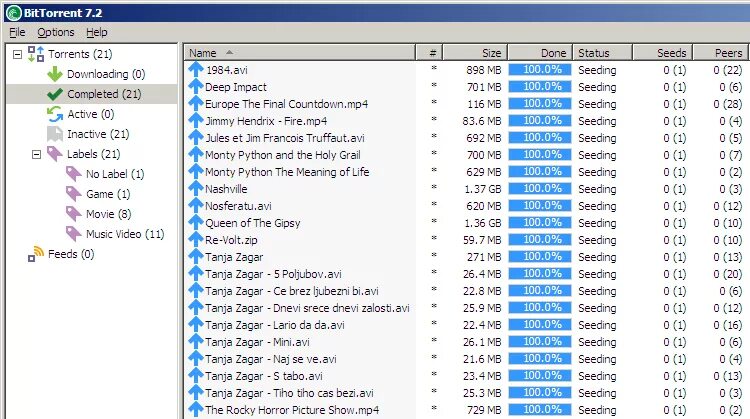The image size is (750, 419).
Task: Select Inactive (21) filter
Action: [x=98, y=134]
